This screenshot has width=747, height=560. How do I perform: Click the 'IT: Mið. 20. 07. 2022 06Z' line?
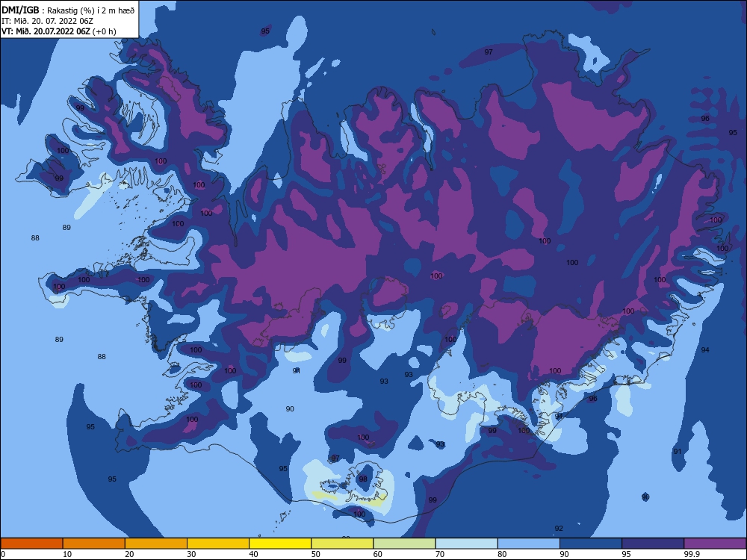point(47,21)
